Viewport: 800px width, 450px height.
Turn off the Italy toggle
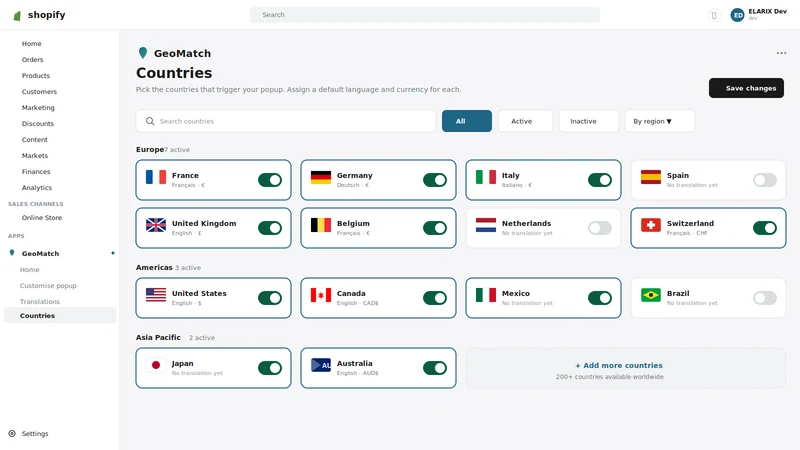600,180
